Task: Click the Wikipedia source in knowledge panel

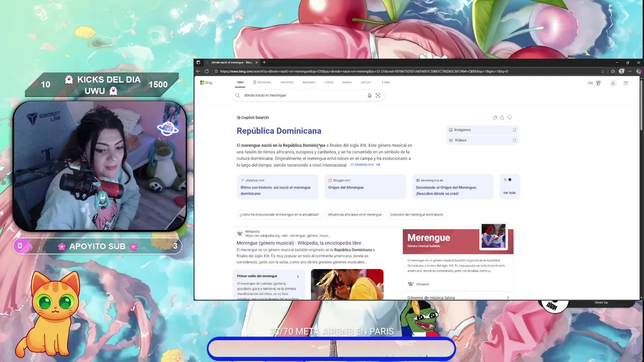Action: (x=419, y=285)
